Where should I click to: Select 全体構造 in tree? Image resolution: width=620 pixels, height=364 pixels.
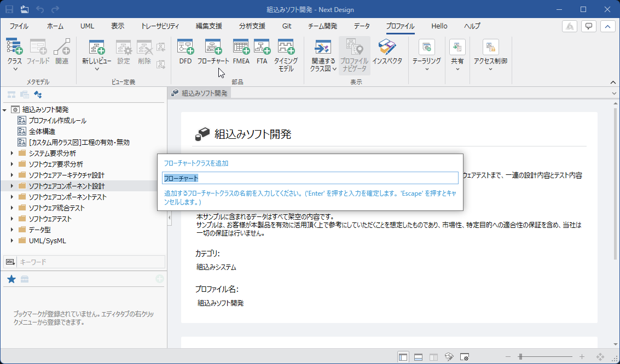[42, 132]
